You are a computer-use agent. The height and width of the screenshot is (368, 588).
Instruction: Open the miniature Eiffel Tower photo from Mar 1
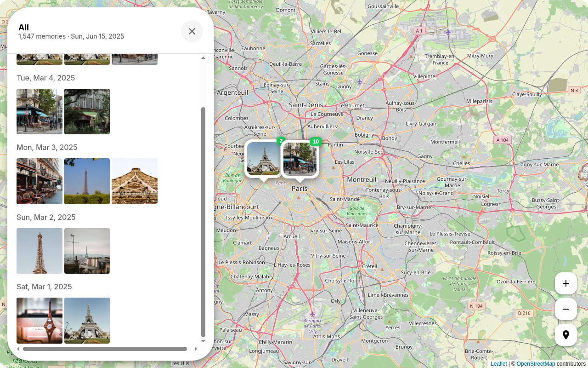pyautogui.click(x=40, y=321)
